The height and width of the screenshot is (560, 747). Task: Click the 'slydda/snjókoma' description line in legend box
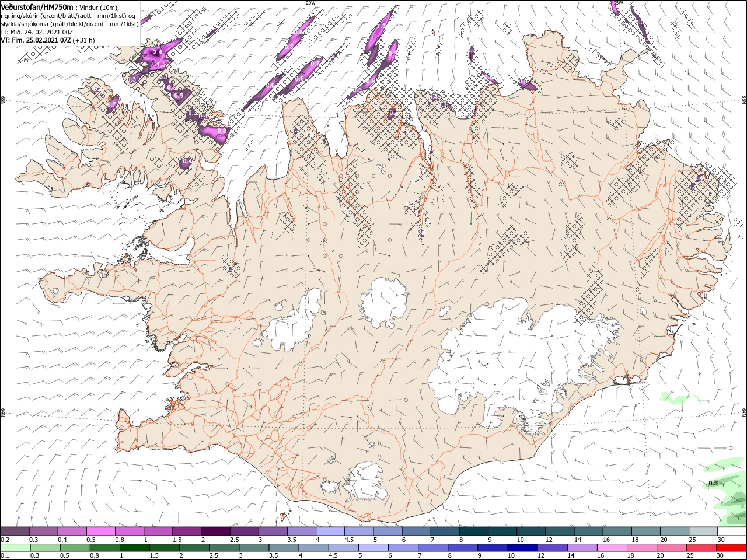coord(69,24)
